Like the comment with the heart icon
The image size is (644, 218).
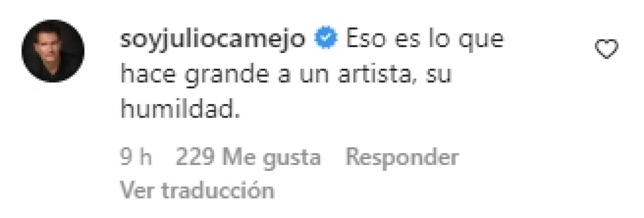pos(606,49)
